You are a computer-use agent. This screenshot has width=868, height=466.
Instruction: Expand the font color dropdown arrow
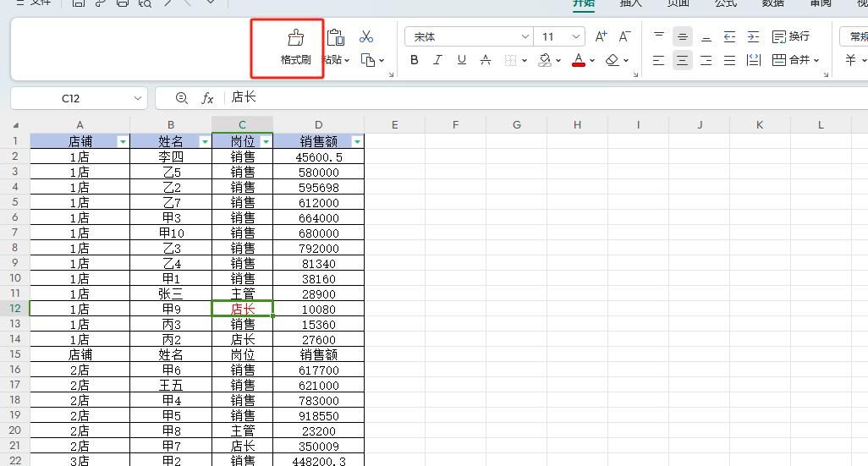pyautogui.click(x=591, y=60)
